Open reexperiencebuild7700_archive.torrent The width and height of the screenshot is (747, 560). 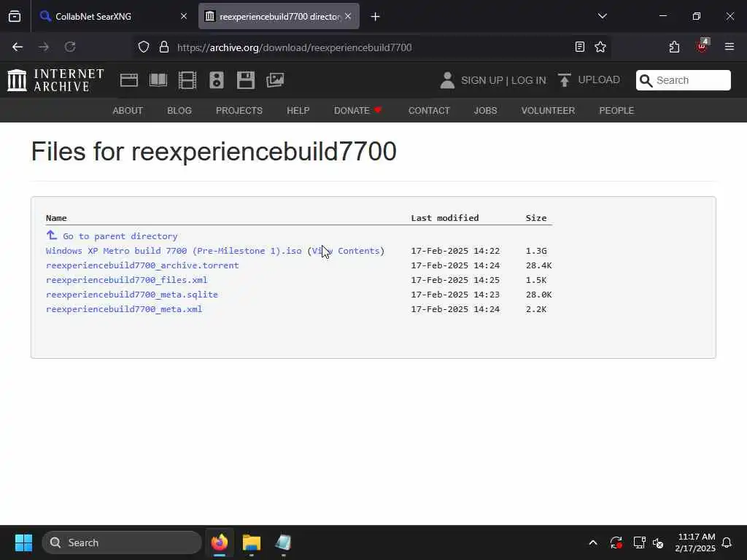142,265
